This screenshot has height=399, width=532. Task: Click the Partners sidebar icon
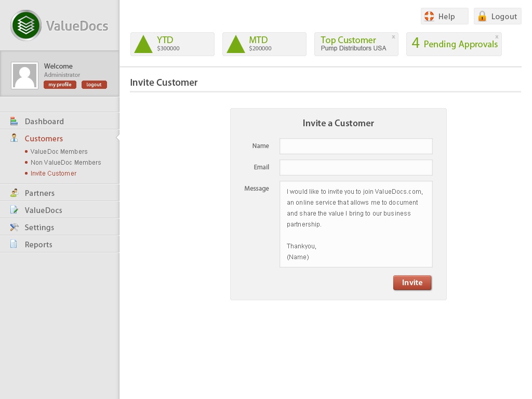coord(14,193)
